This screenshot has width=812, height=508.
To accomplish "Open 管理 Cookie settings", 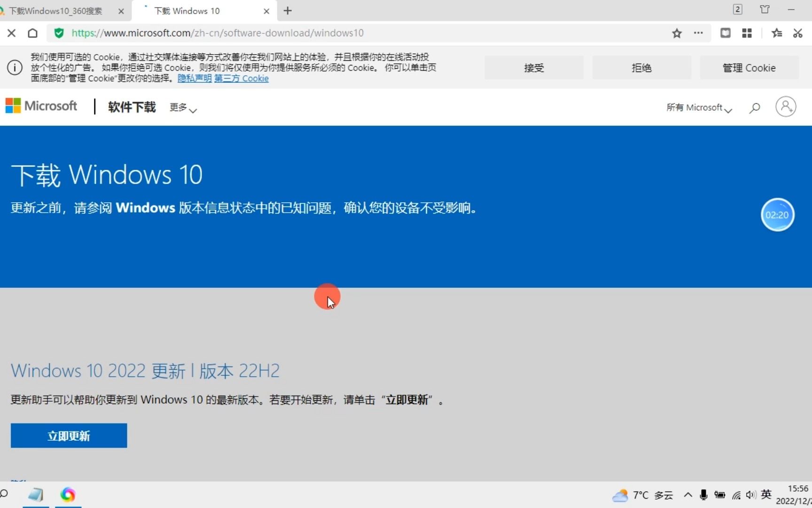I will click(x=749, y=68).
